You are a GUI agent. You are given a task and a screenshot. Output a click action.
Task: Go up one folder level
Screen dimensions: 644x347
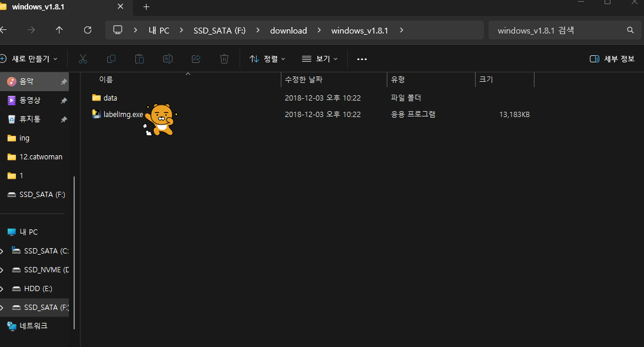[59, 30]
